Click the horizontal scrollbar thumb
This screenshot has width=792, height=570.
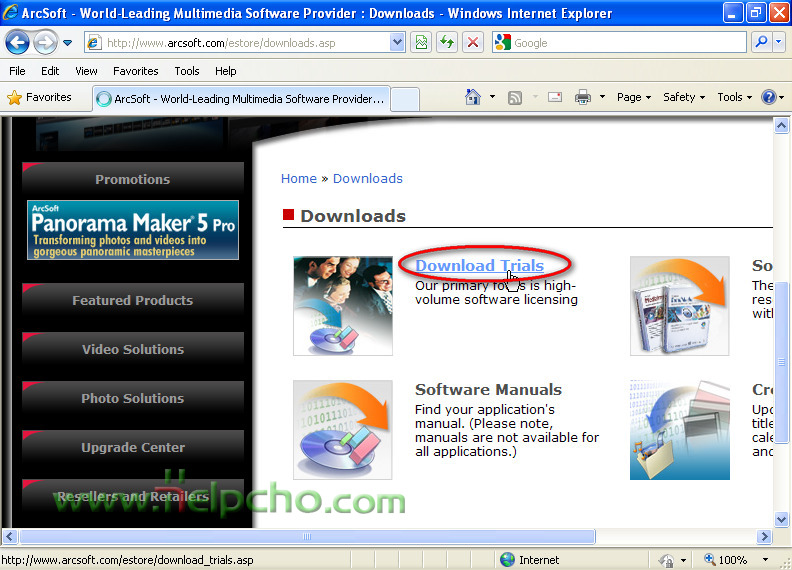pos(307,537)
